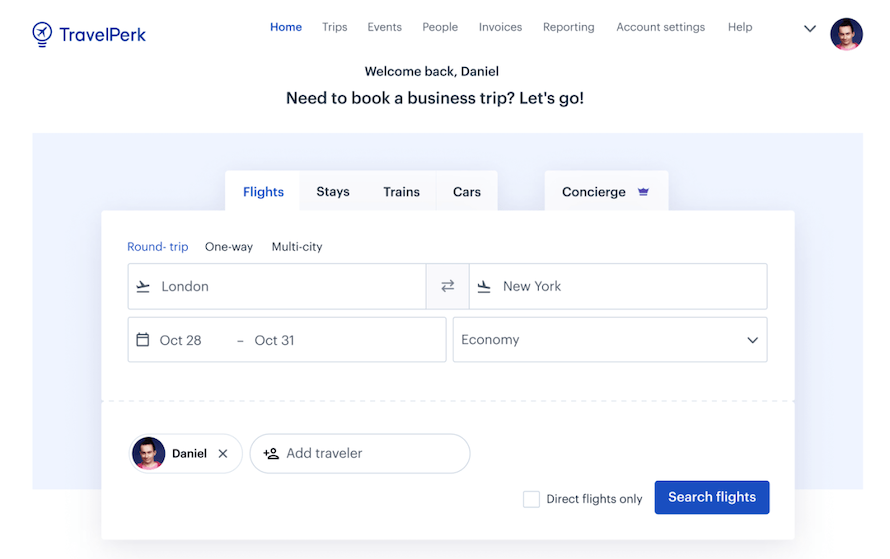The width and height of the screenshot is (890, 559).
Task: Open the user profile avatar at top right
Action: coord(846,34)
